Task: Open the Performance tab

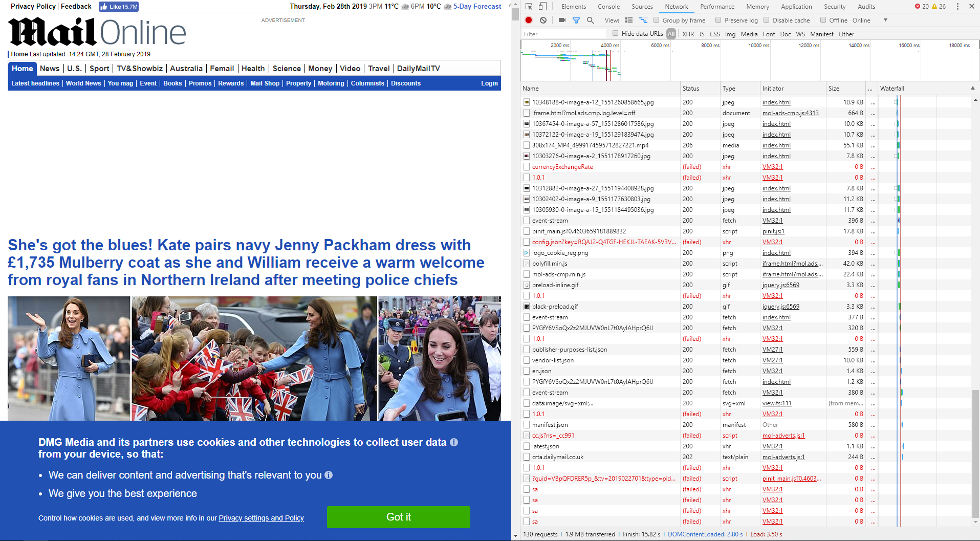Action: tap(717, 7)
